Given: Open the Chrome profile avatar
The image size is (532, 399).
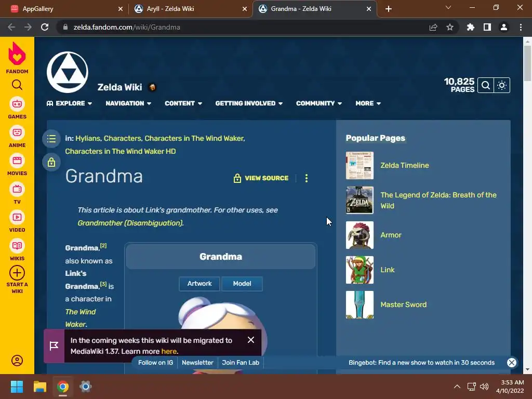Looking at the screenshot, I should 504,27.
